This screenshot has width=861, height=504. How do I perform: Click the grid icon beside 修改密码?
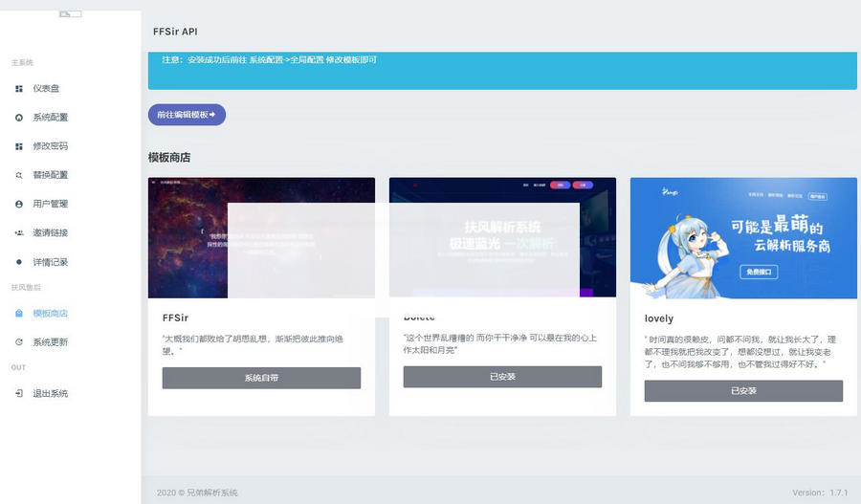click(19, 146)
